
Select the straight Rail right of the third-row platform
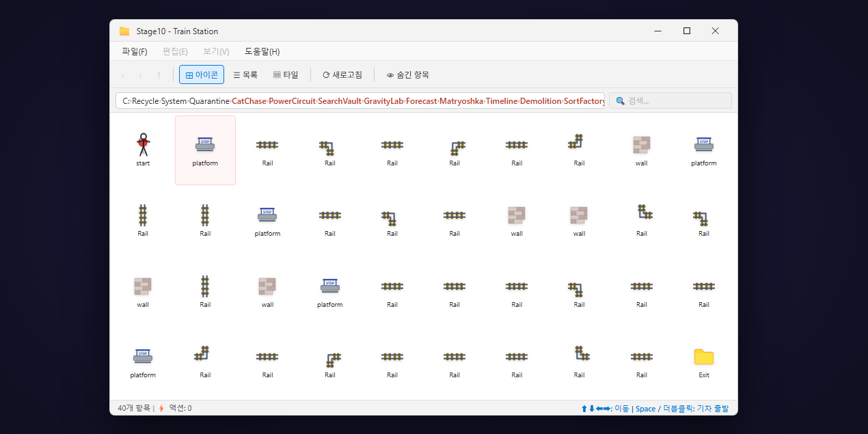click(392, 286)
